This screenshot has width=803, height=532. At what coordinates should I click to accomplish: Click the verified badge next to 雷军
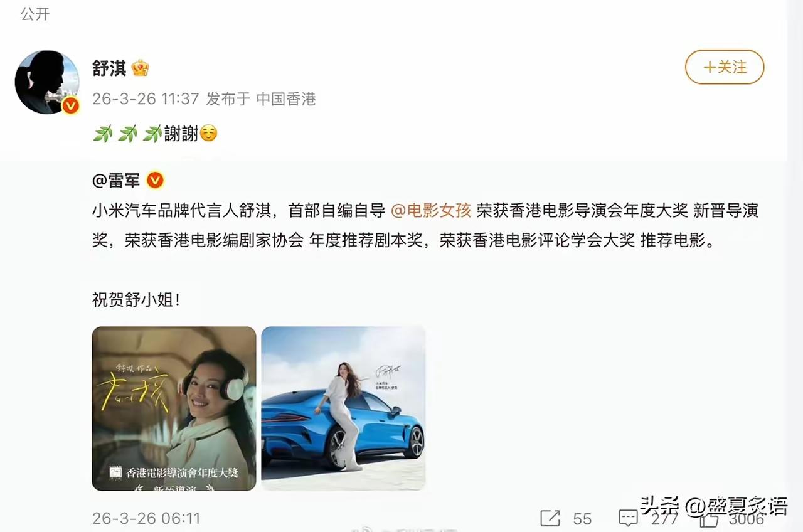[155, 181]
